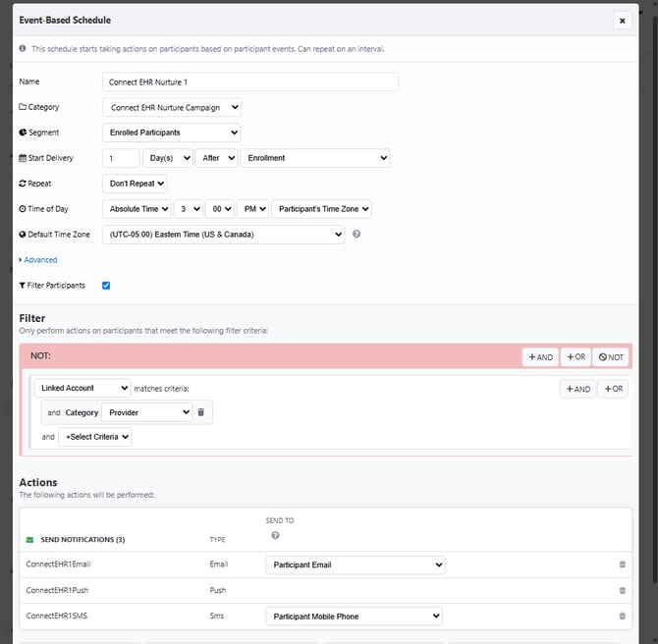Open the +Select Criteria dropdown
The image size is (658, 644).
[x=95, y=437]
